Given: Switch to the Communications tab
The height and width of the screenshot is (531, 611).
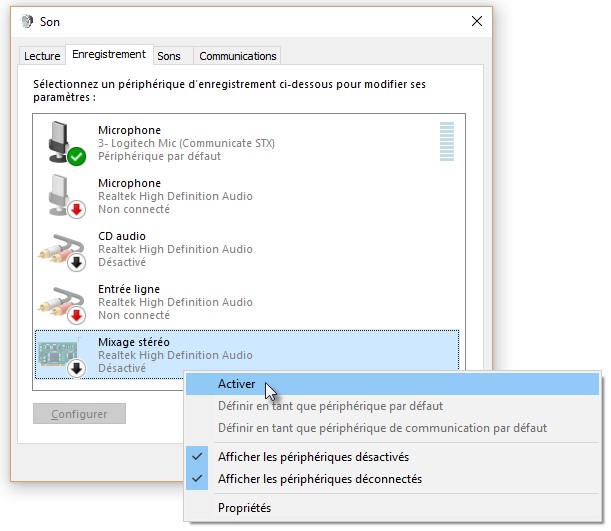Looking at the screenshot, I should (237, 56).
